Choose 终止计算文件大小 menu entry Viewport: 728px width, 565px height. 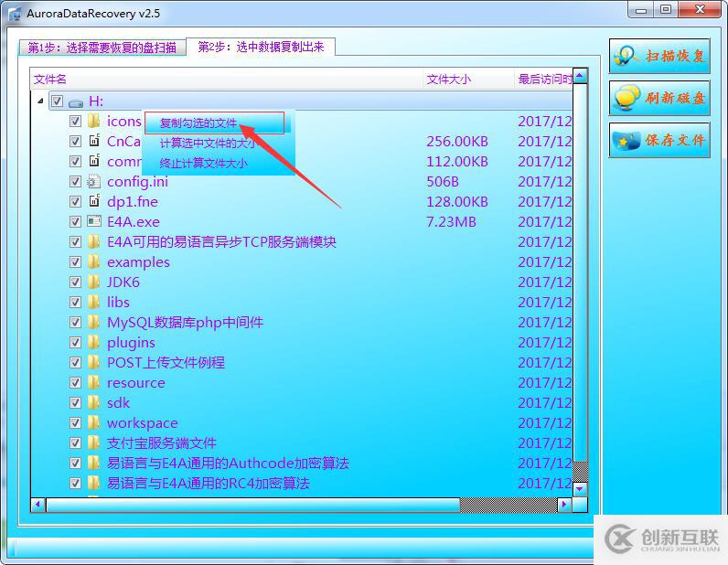tap(204, 164)
